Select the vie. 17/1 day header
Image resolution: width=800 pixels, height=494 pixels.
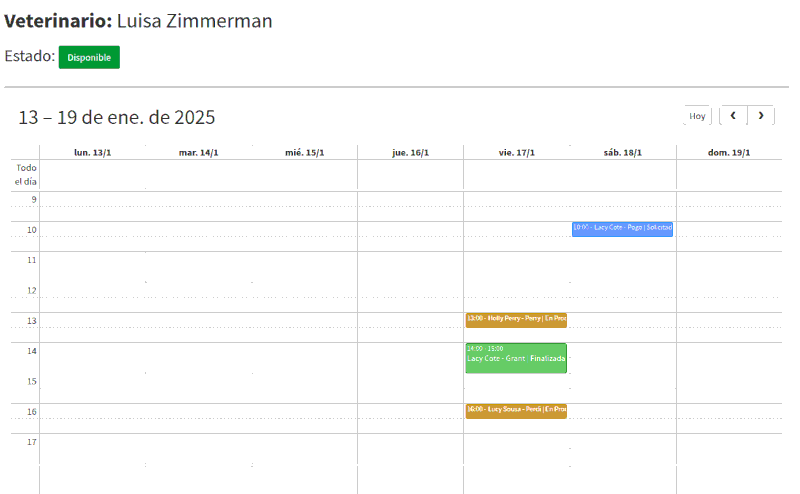[516, 152]
